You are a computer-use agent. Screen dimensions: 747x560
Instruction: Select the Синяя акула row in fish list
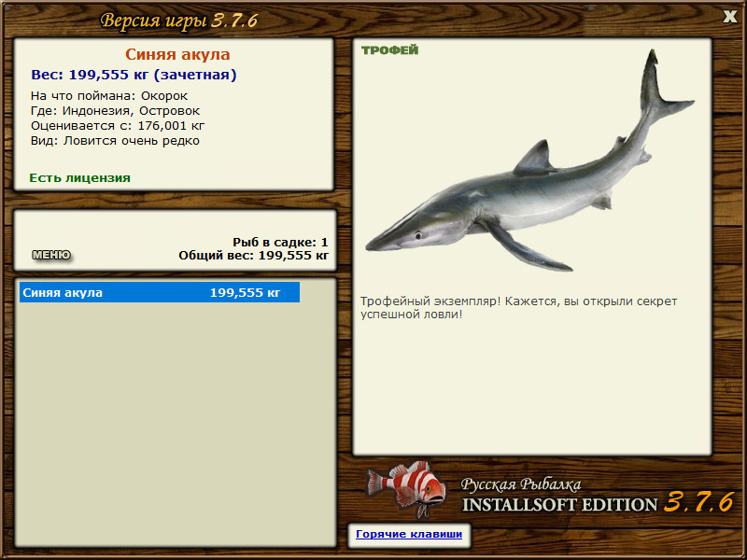coord(160,292)
